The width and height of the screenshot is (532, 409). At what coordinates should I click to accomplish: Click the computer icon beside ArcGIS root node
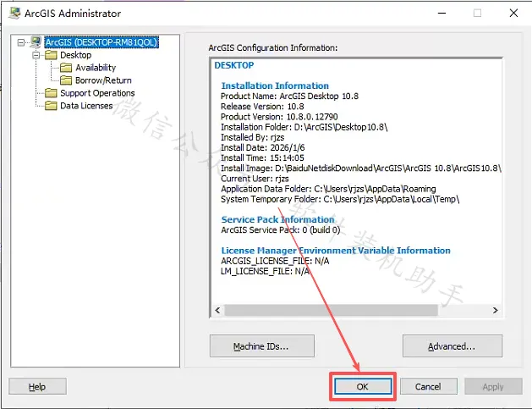(x=36, y=42)
